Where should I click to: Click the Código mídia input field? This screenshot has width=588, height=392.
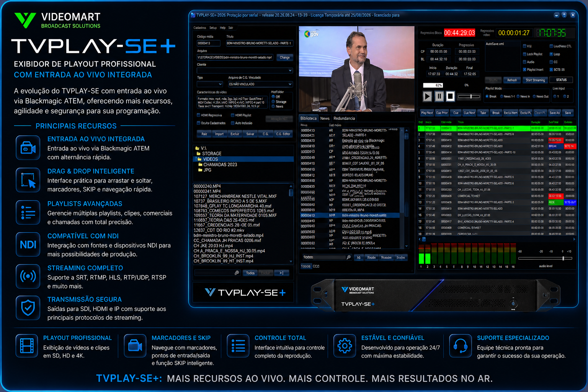[x=209, y=43]
